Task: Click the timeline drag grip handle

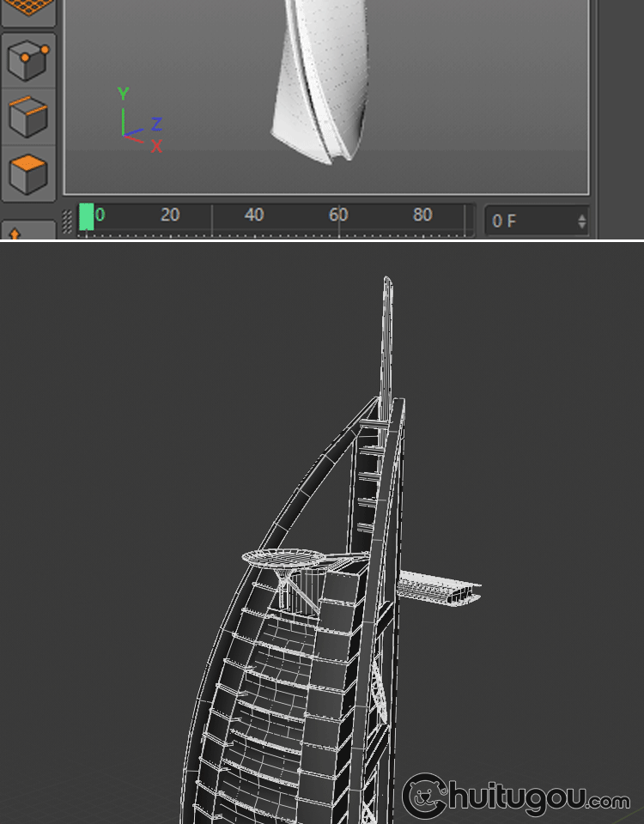Action: point(67,221)
